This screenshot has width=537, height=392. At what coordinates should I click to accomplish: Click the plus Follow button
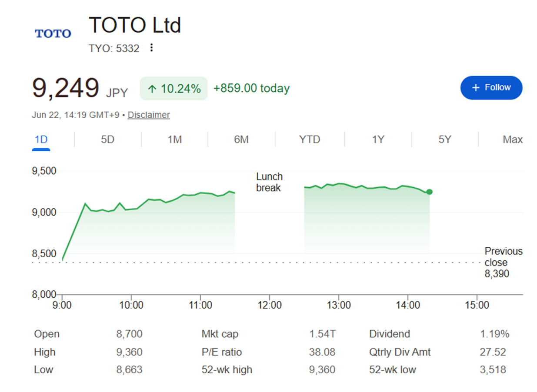point(491,88)
